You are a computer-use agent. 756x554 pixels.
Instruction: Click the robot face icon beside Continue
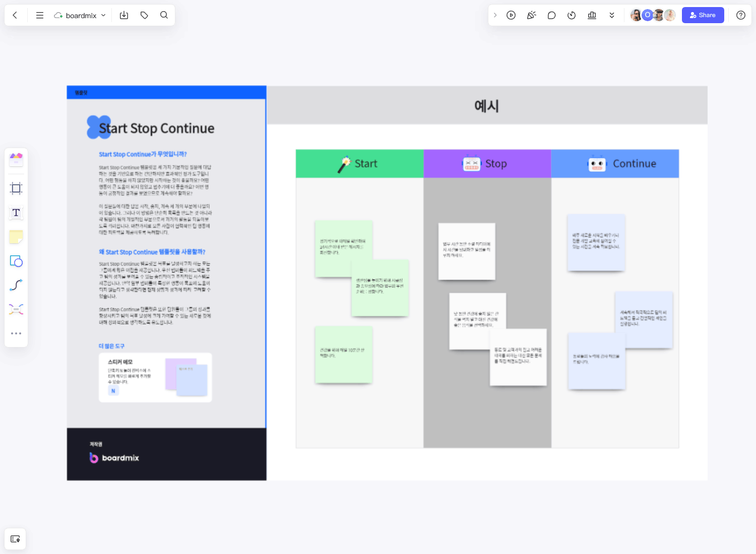tap(597, 164)
